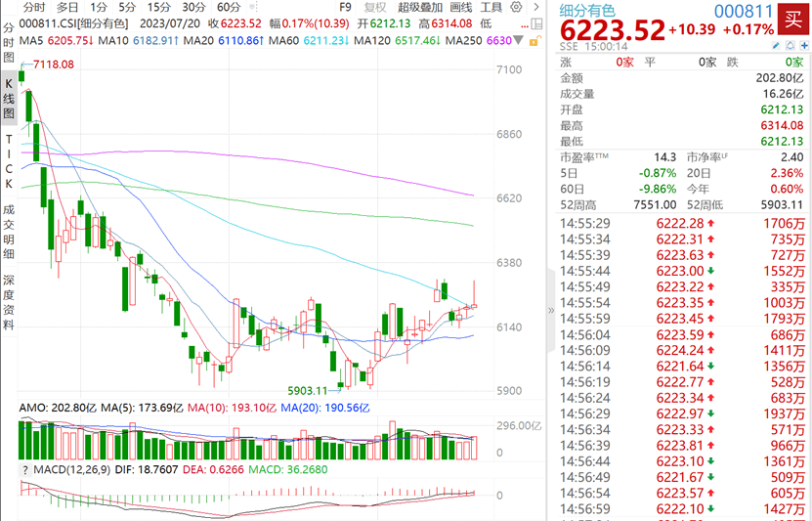Click the ellipsis next to 低 in header
This screenshot has height=521, width=812.
click(x=525, y=25)
